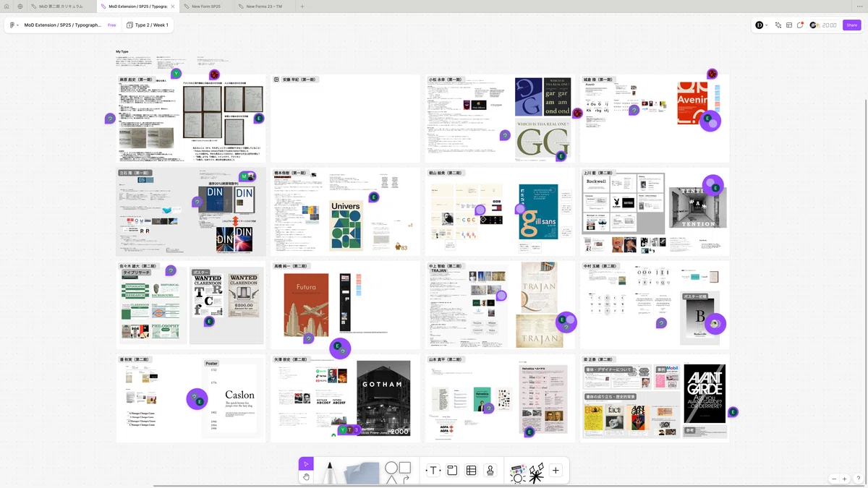Toggle the layout panel icon
The width and height of the screenshot is (868, 488).
point(789,25)
